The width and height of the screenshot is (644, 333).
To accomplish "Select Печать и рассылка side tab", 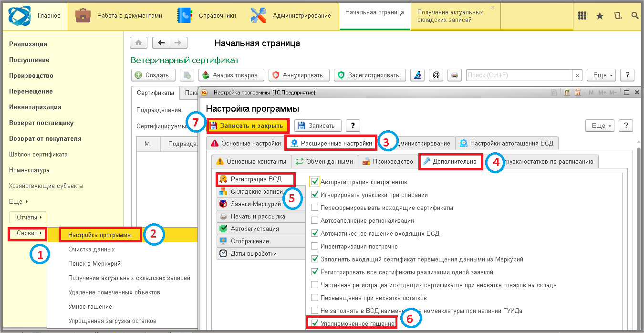I will click(x=261, y=216).
